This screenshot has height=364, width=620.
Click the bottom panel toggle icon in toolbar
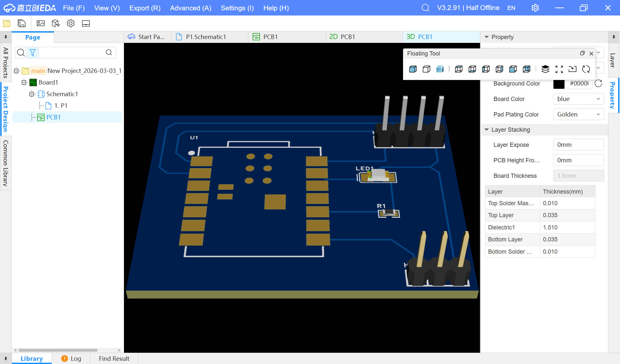(x=86, y=23)
